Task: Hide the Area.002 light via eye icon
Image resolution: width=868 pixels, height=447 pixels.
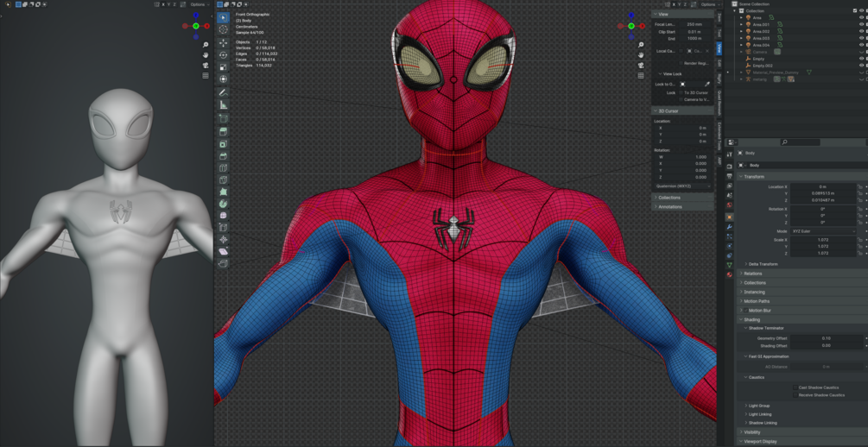Action: (x=861, y=31)
